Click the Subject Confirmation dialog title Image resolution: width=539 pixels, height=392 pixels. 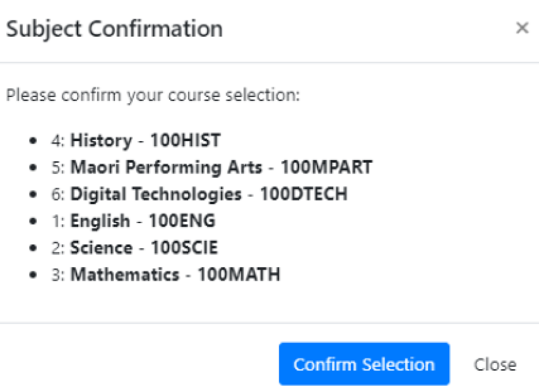point(114,29)
